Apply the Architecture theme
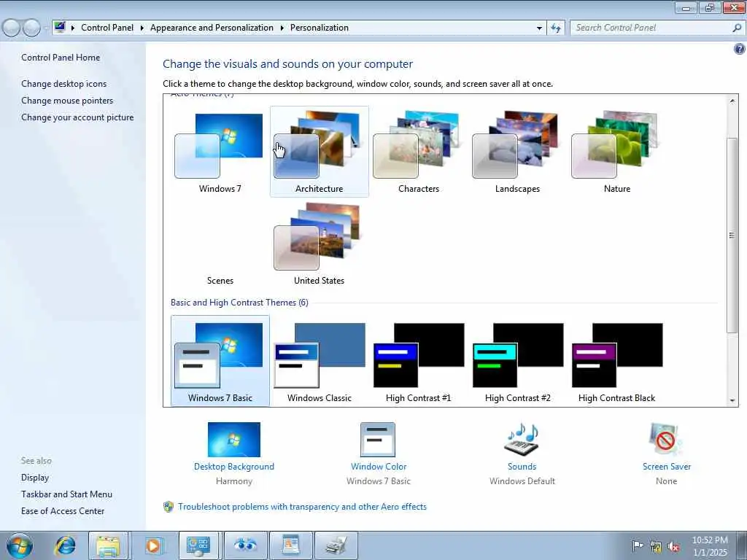Screen dimensions: 747x560 point(319,152)
